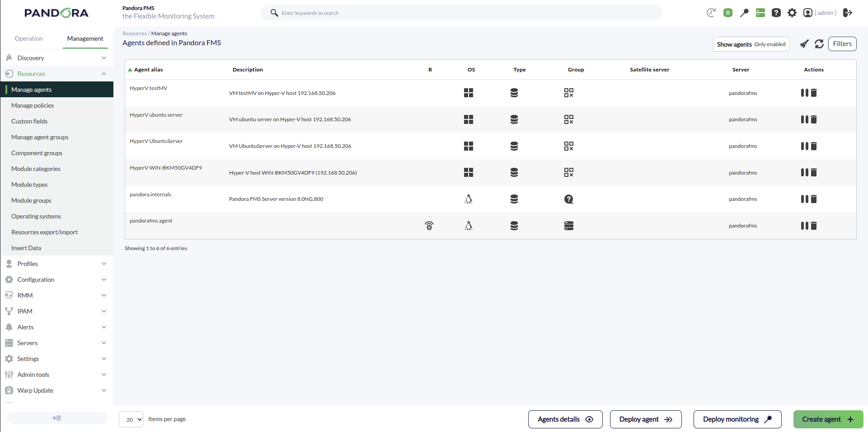Expand the IPAM section chevron
Screen dimensions: 868x432
tap(104, 311)
